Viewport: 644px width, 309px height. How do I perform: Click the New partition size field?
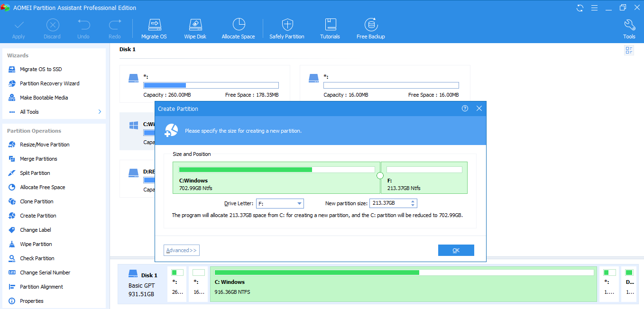pyautogui.click(x=389, y=203)
